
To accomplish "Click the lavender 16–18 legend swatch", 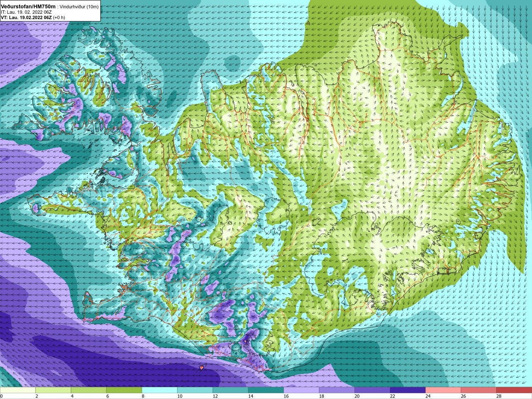I will [x=301, y=390].
